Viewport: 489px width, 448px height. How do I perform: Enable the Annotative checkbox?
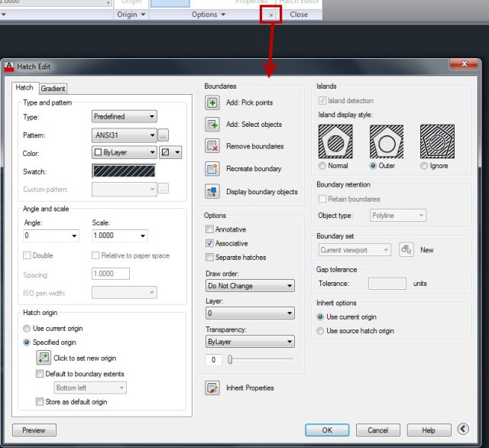(209, 229)
